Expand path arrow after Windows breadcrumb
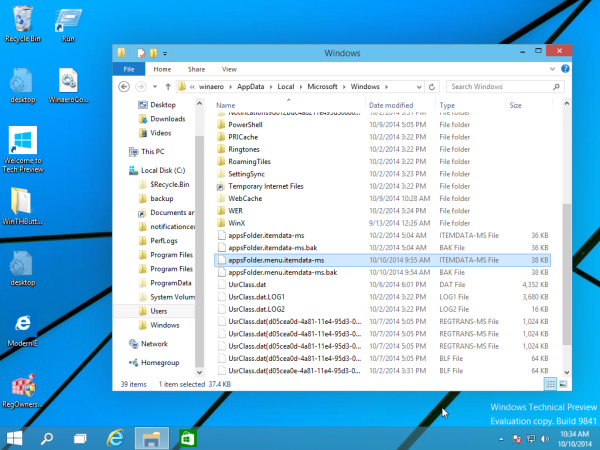600x450 pixels. point(386,87)
